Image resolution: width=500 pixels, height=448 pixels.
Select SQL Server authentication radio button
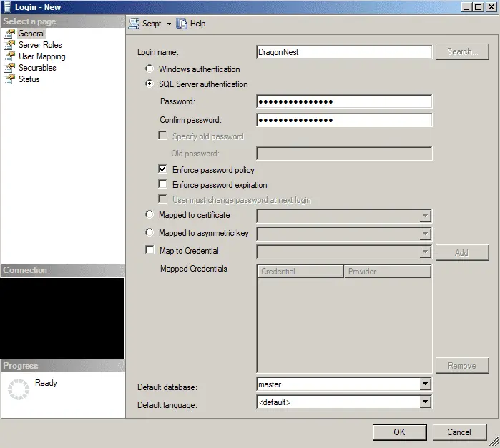149,84
